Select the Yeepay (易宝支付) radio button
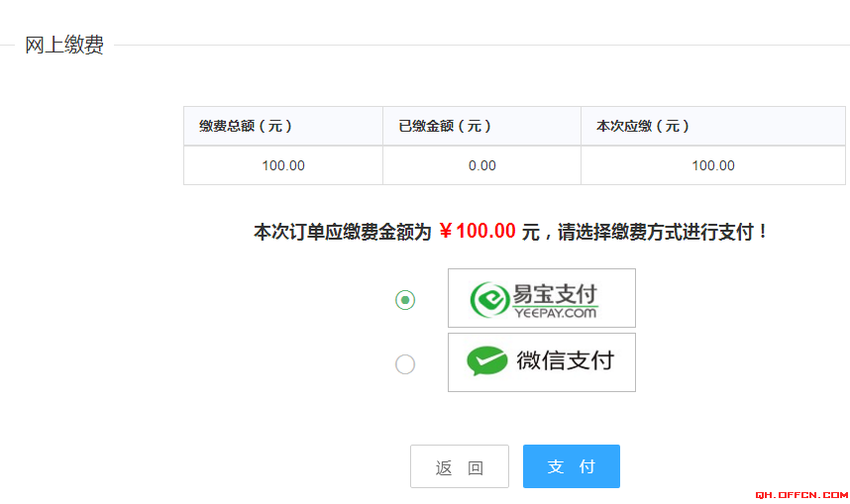This screenshot has height=504, width=850. (x=405, y=299)
